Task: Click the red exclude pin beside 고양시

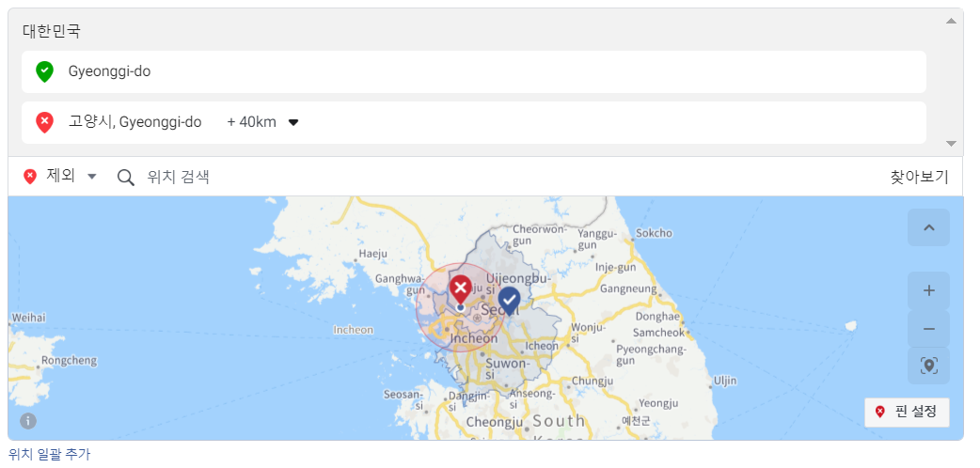Action: 44,122
